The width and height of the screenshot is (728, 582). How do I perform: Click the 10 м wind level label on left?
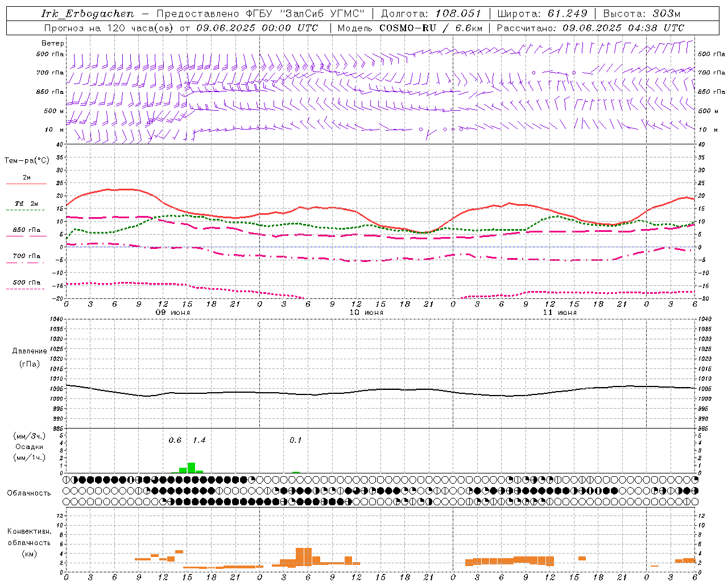coord(55,130)
